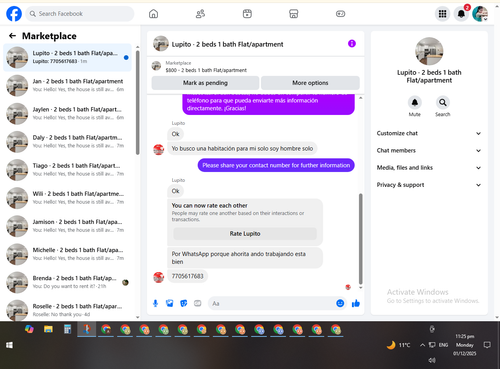The image size is (500, 369).
Task: Open the taskbar clock and date
Action: pos(465,345)
